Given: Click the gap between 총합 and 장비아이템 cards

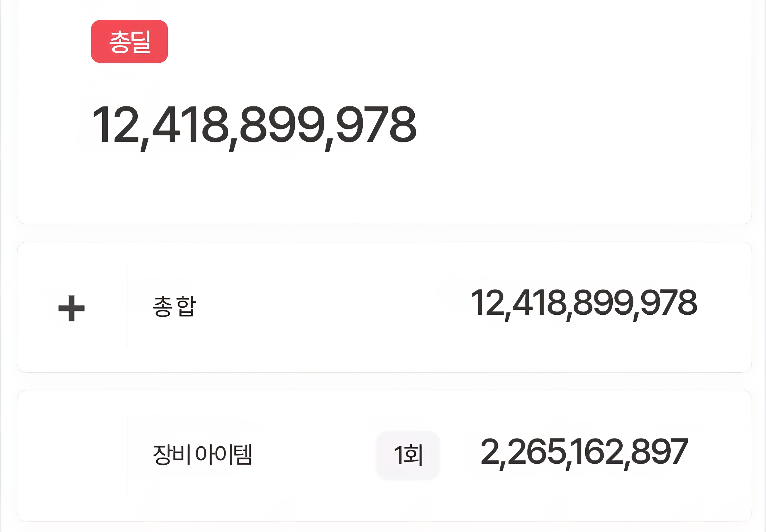Looking at the screenshot, I should click(383, 381).
